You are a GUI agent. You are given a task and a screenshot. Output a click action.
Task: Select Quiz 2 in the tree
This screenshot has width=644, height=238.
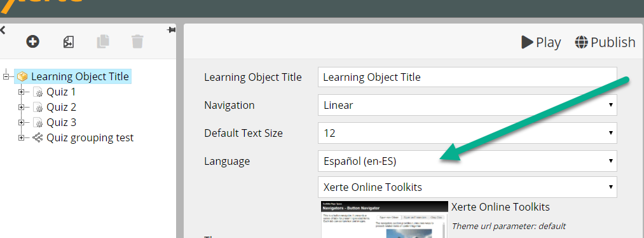[x=61, y=108]
